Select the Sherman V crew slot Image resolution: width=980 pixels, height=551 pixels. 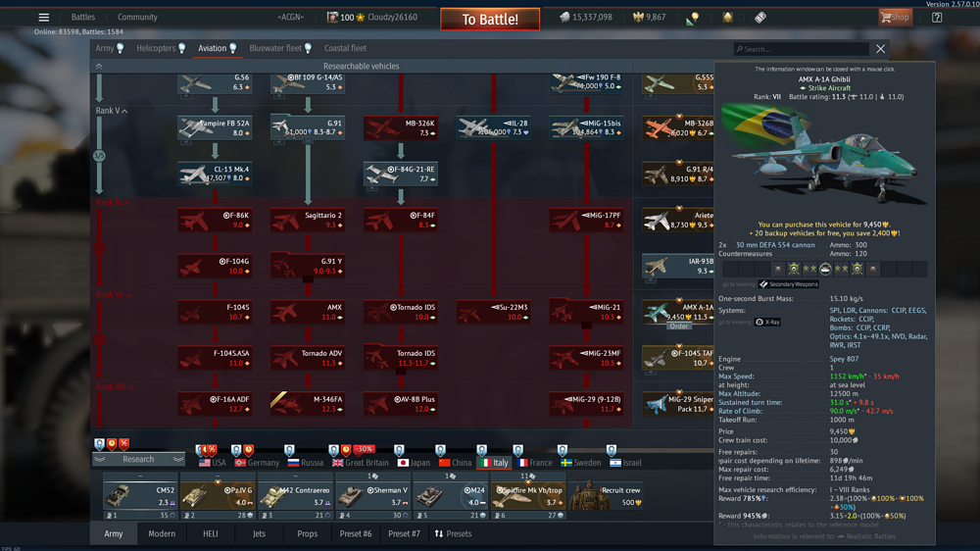(372, 497)
